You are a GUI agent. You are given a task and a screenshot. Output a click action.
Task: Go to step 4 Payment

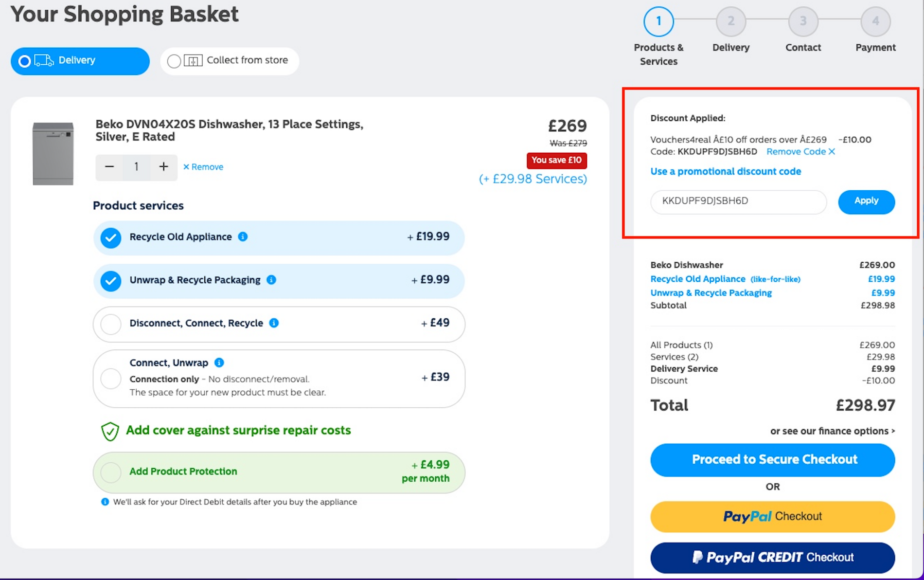pyautogui.click(x=875, y=21)
